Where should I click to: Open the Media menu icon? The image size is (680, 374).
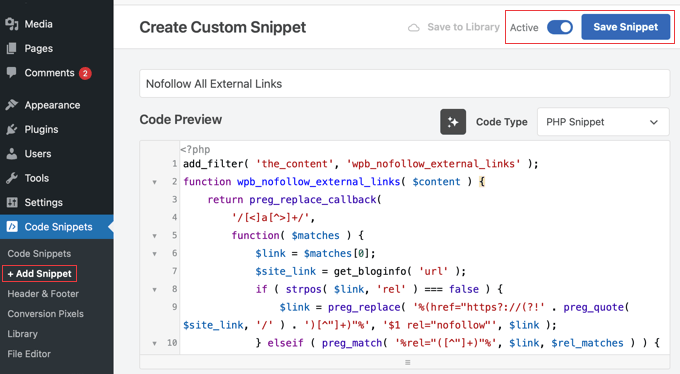point(12,24)
